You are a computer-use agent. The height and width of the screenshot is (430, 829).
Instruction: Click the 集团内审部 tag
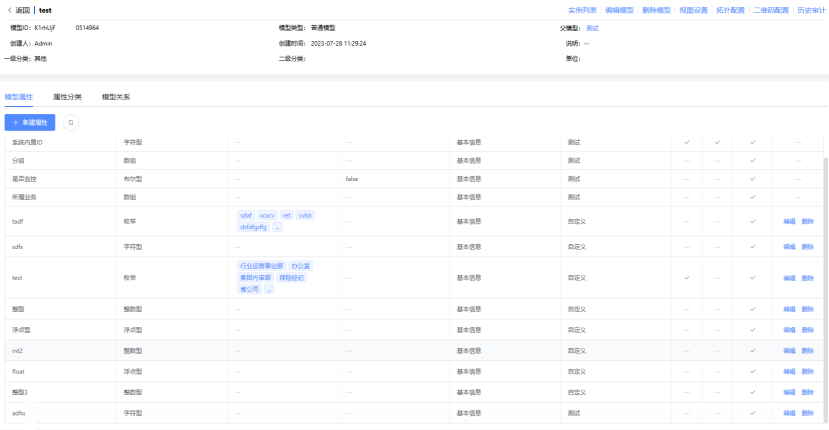255,278
